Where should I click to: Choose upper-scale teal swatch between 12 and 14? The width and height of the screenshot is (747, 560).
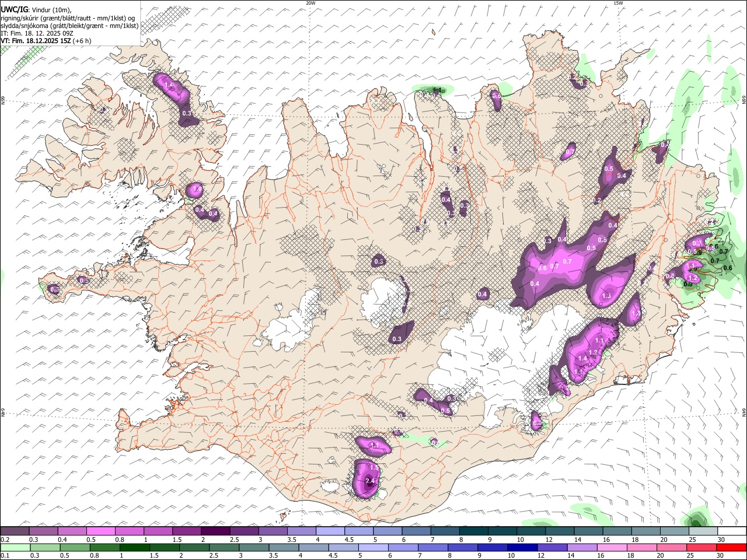click(560, 531)
